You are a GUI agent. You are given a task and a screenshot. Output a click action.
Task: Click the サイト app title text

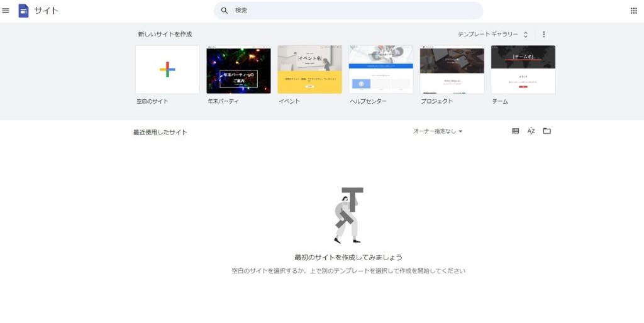[47, 11]
